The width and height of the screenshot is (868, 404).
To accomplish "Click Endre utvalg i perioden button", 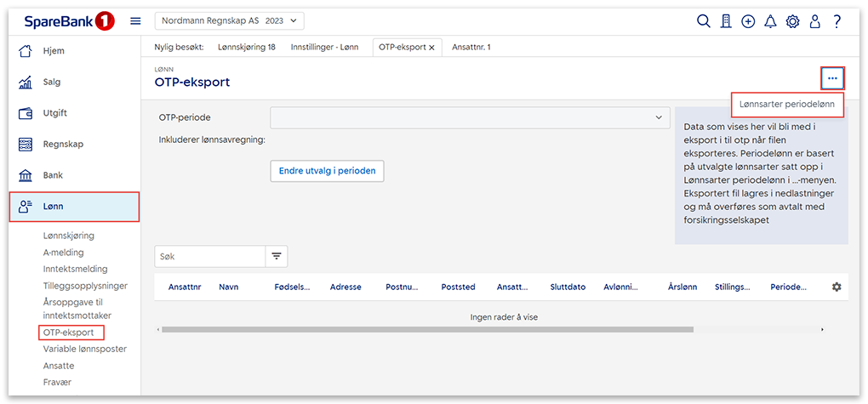I will pyautogui.click(x=327, y=171).
